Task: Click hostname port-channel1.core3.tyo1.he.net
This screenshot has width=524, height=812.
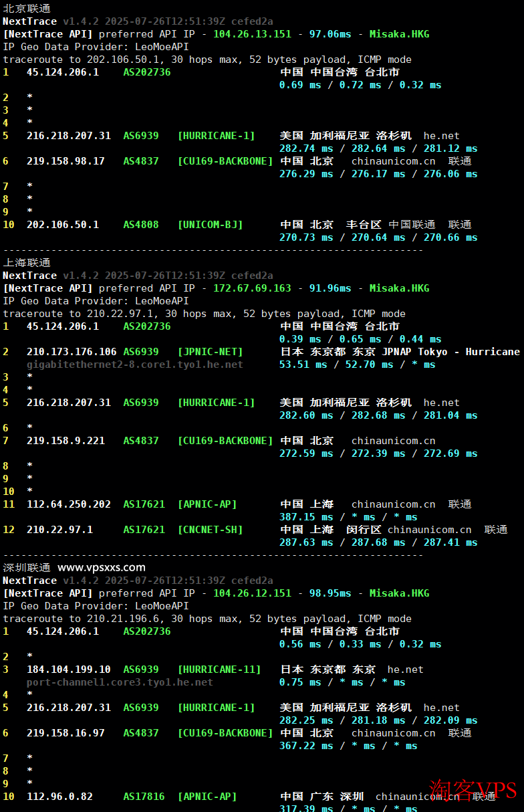Action: tap(120, 682)
